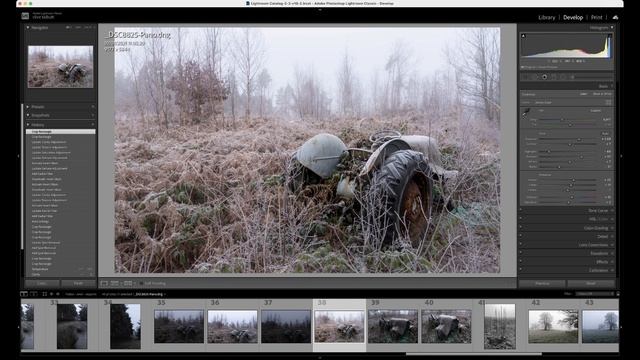640x360 pixels.
Task: Switch to Loupe view from the toolbar
Action: click(x=104, y=283)
